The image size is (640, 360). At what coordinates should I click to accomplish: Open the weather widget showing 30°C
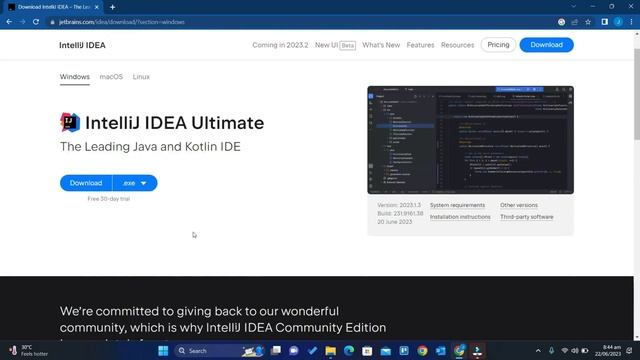tap(29, 351)
